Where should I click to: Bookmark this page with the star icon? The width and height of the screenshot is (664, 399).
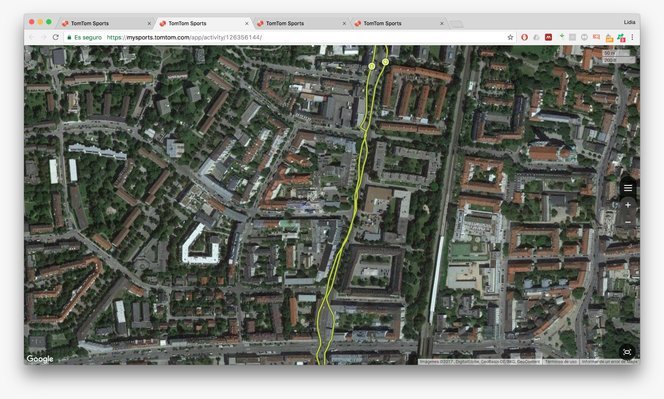point(510,37)
